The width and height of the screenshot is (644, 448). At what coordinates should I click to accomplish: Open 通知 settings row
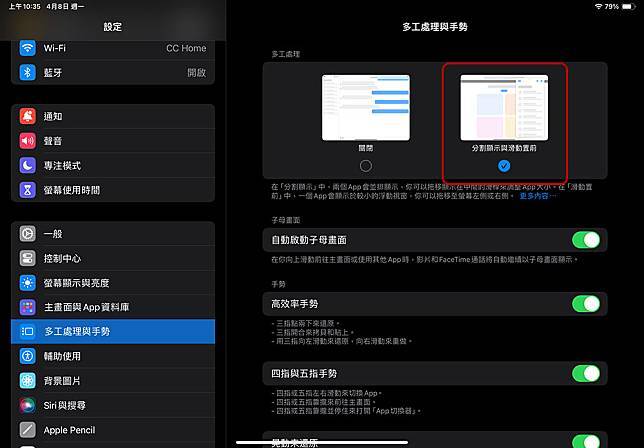click(x=113, y=116)
